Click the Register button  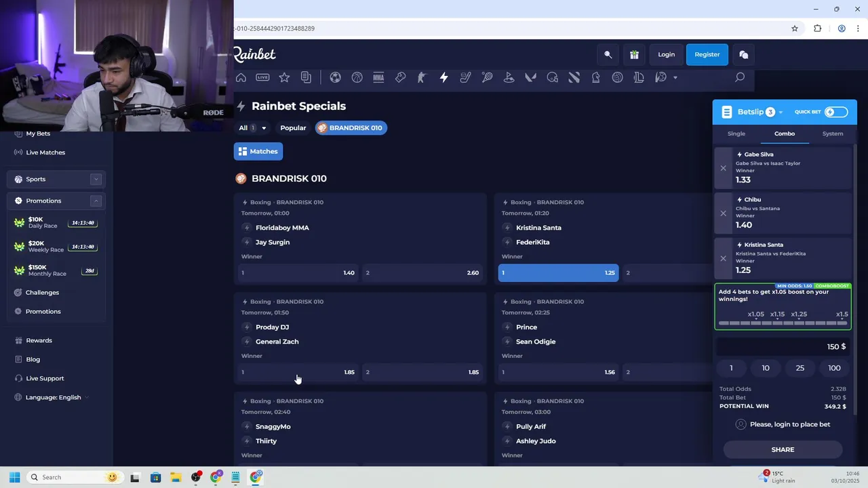(707, 54)
